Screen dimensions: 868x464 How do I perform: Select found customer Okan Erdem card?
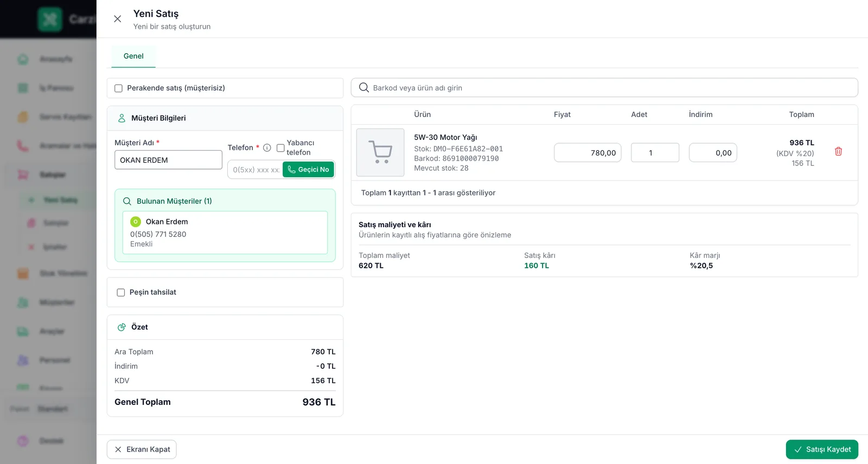click(x=225, y=233)
